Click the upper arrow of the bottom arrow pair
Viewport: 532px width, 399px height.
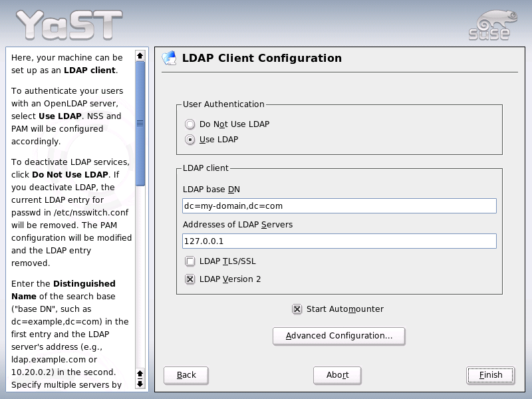(140, 374)
